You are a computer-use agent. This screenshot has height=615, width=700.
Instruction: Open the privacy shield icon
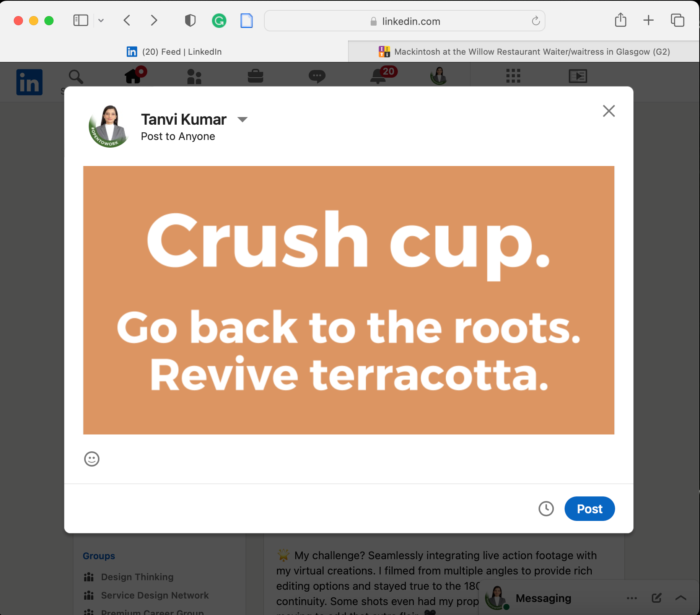point(190,20)
